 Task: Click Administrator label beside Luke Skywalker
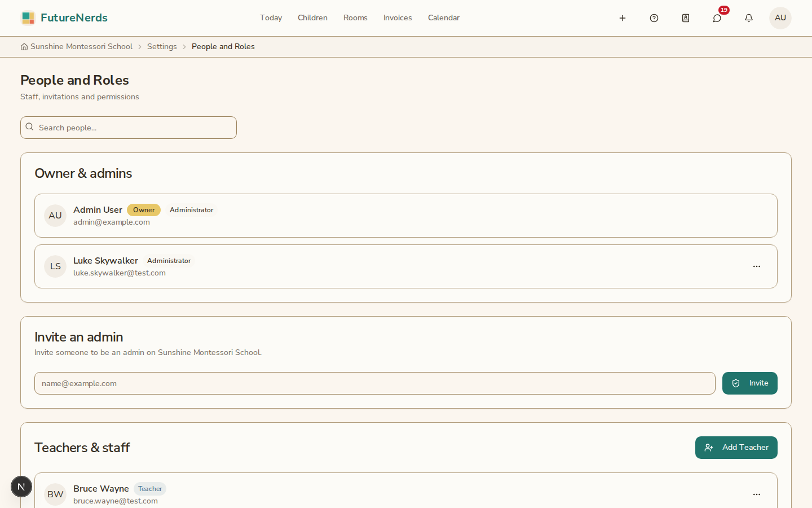tap(169, 261)
